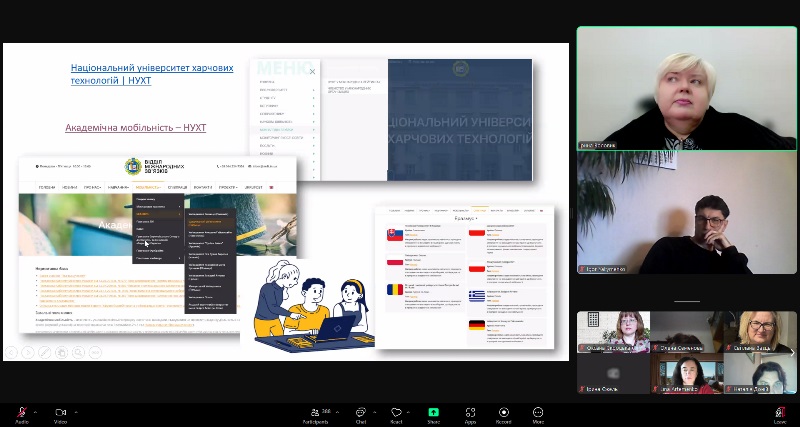
Task: Click the Germany flag in partners list
Action: tap(477, 325)
